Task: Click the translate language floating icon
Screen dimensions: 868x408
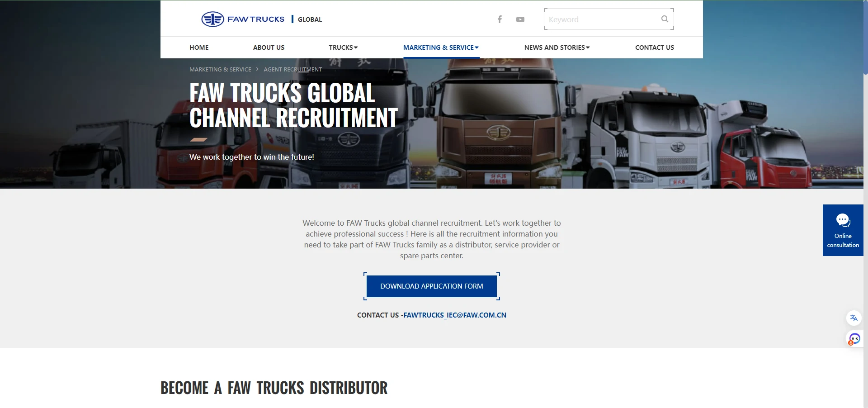Action: tap(854, 318)
